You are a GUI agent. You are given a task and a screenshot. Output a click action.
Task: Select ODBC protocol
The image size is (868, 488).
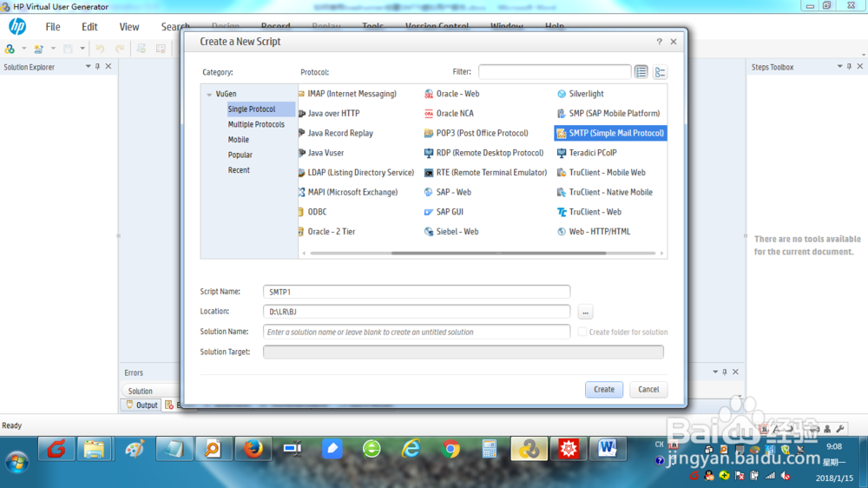point(312,212)
